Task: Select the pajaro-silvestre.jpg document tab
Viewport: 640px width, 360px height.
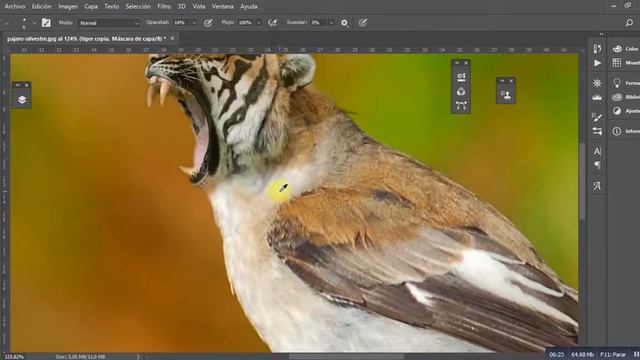Action: click(x=86, y=38)
